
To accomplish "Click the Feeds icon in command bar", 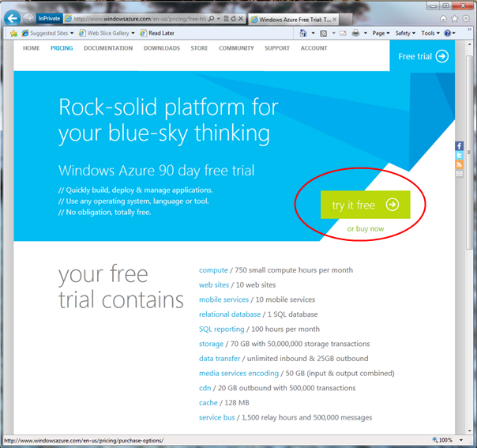I will point(324,33).
